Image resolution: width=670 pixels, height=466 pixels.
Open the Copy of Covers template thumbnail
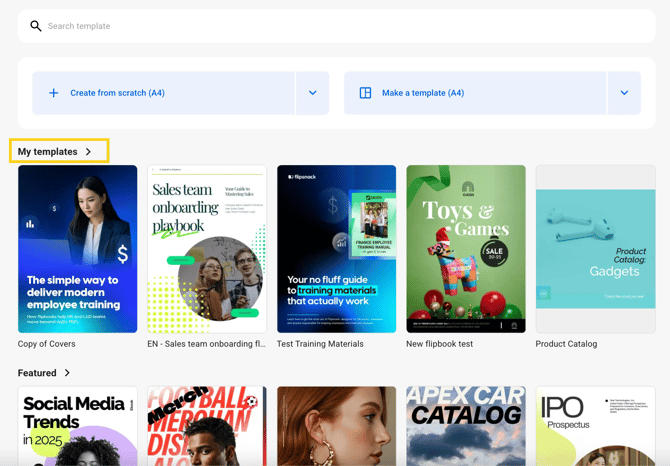pyautogui.click(x=78, y=249)
